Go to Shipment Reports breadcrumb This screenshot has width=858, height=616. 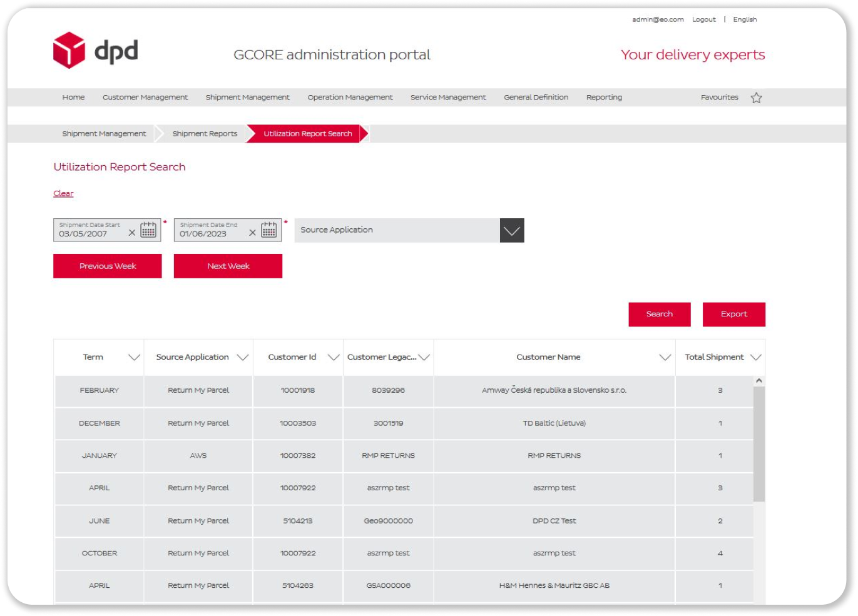coord(204,133)
